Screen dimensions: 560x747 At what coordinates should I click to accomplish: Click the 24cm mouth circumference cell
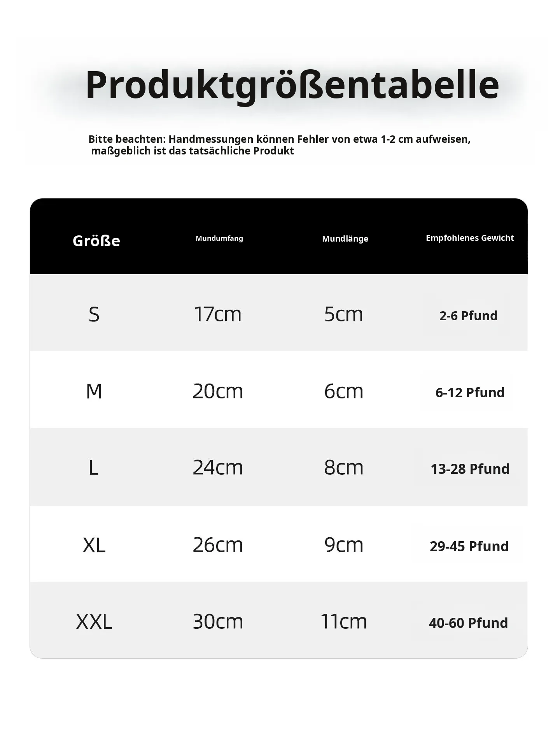point(218,467)
